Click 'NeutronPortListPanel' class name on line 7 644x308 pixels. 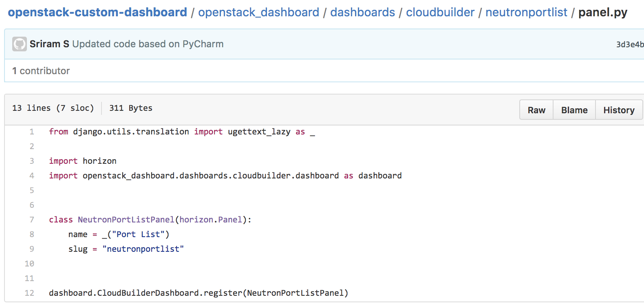(x=126, y=220)
